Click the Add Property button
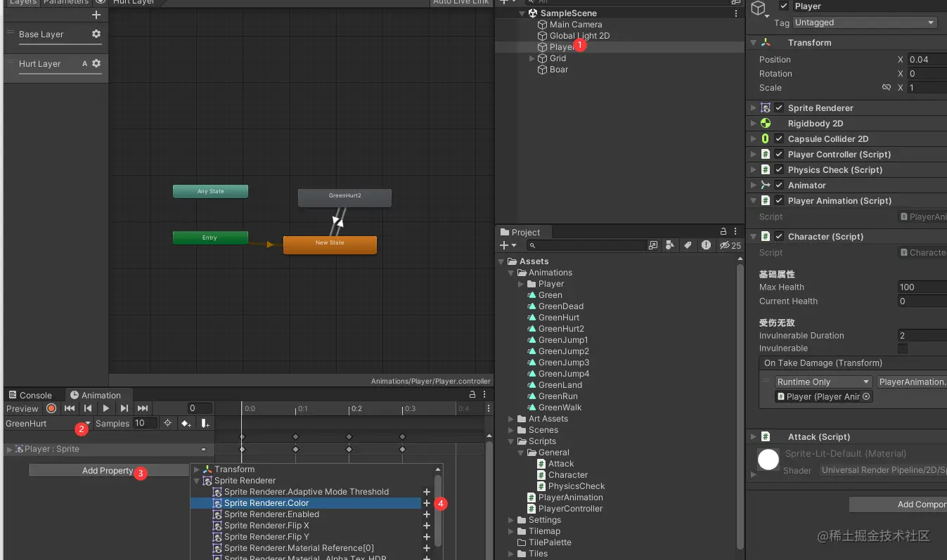 pos(108,471)
